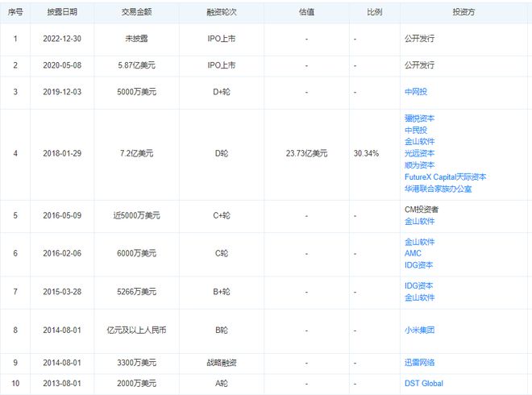Open the 迅雷网络 investor link
The image size is (532, 395).
point(419,363)
